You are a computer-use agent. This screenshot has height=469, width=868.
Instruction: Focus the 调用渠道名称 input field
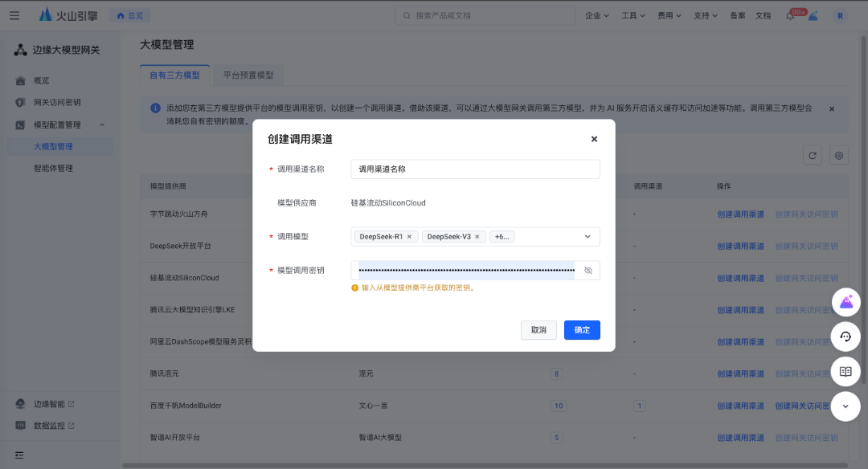[x=475, y=169]
